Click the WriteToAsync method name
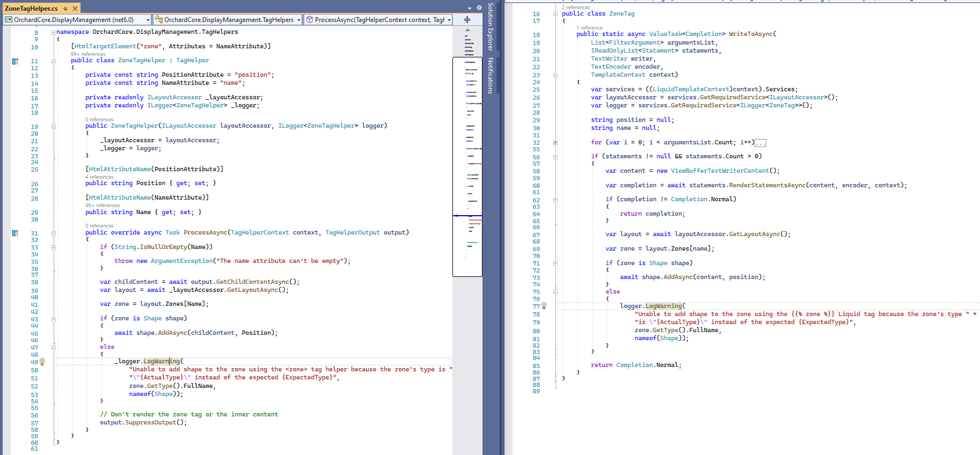 click(751, 34)
